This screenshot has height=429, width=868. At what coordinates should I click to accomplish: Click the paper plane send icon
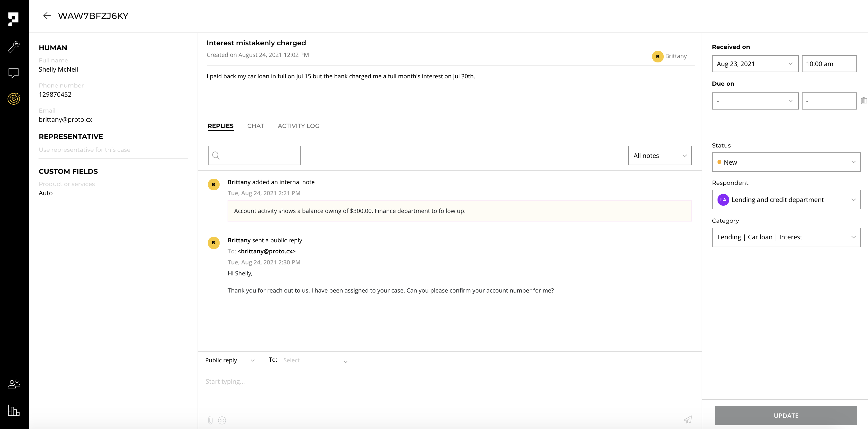pyautogui.click(x=687, y=419)
